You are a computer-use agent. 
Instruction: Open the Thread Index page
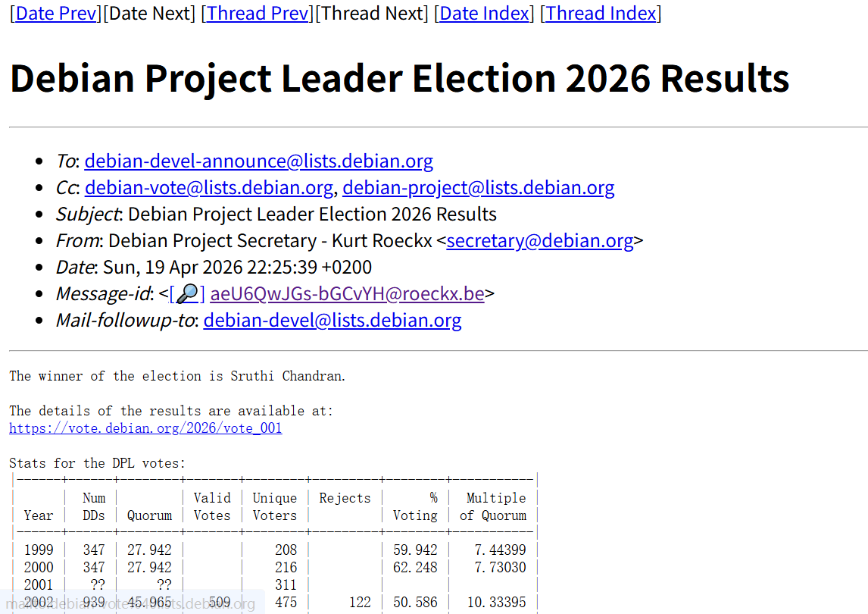coord(601,14)
